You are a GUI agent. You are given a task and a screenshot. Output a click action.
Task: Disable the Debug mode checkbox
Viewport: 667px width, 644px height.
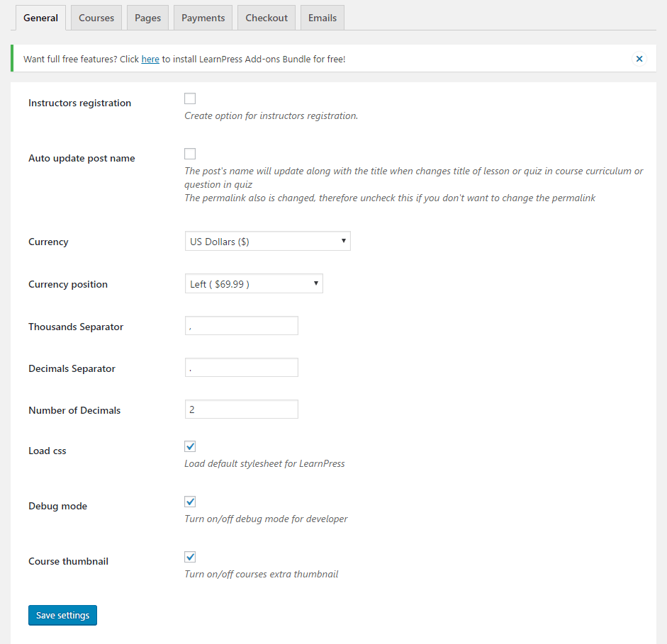coord(190,502)
